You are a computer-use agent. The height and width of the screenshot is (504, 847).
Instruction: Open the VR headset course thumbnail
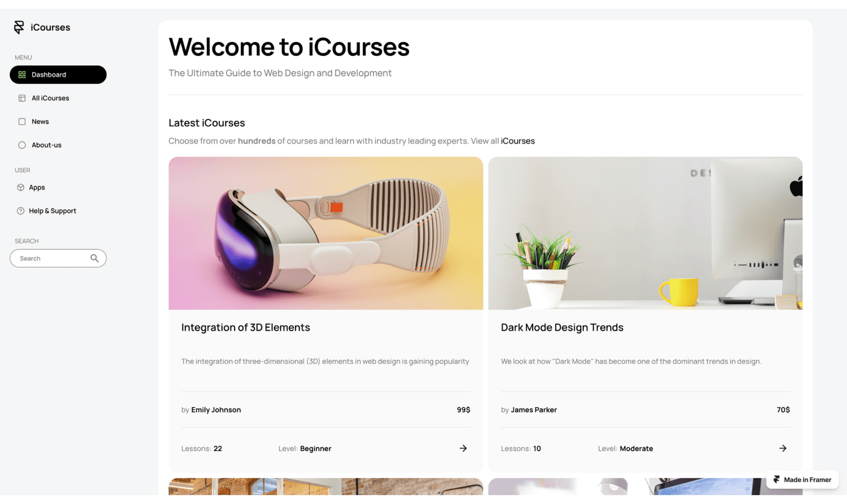[x=326, y=233]
